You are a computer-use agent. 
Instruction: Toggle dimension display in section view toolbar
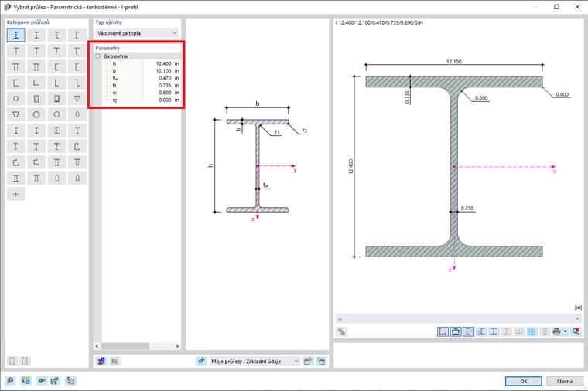pyautogui.click(x=456, y=331)
